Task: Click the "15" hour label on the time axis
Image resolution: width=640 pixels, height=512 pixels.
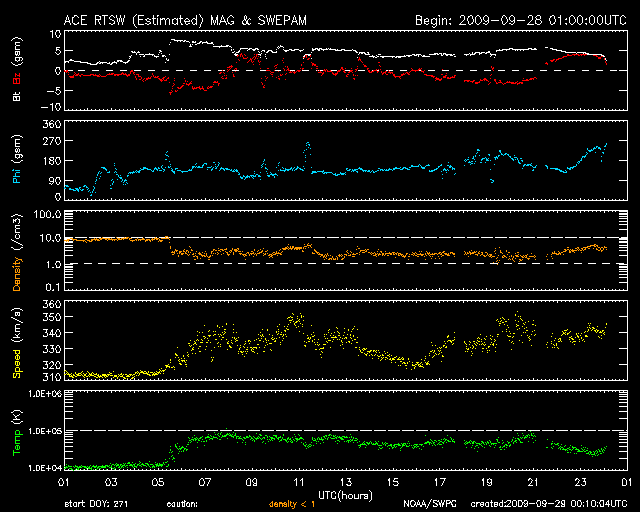Action: [x=393, y=483]
